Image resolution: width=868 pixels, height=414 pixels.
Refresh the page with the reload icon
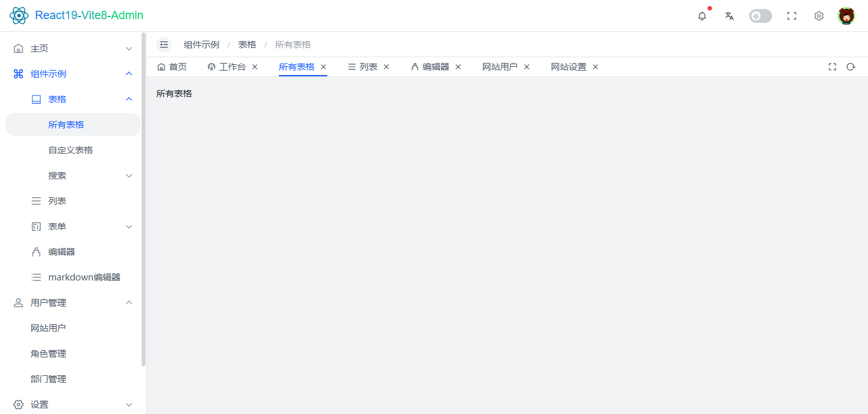point(851,67)
